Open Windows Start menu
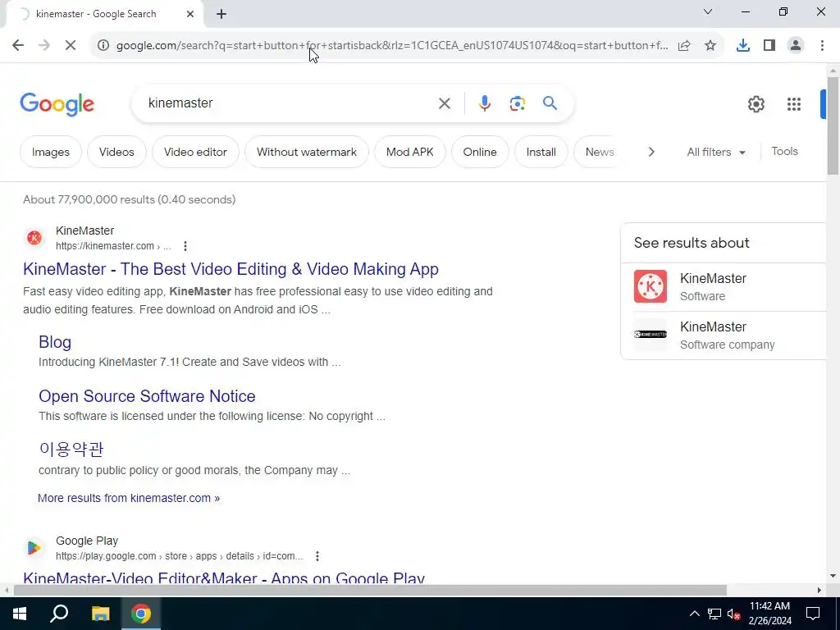Screen dimensions: 840x630 [x=20, y=614]
